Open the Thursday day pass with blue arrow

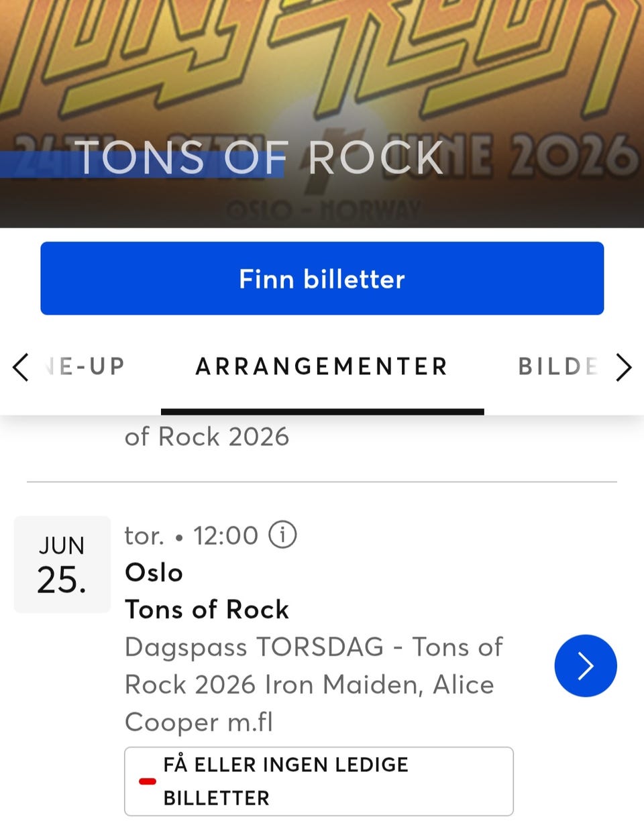(585, 665)
